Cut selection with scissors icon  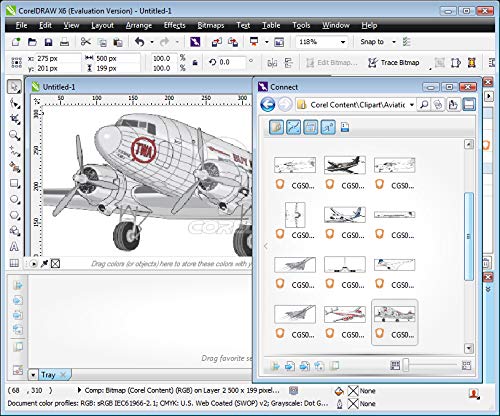pyautogui.click(x=86, y=42)
